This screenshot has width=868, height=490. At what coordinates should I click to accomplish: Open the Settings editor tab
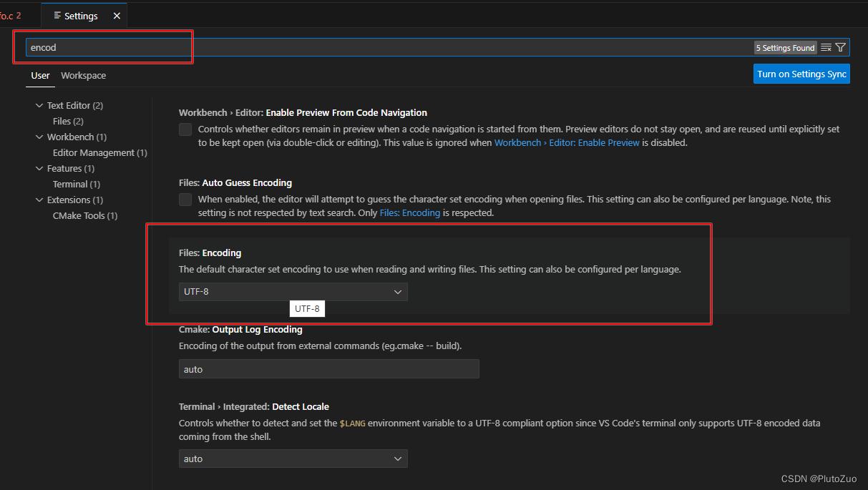pyautogui.click(x=84, y=16)
